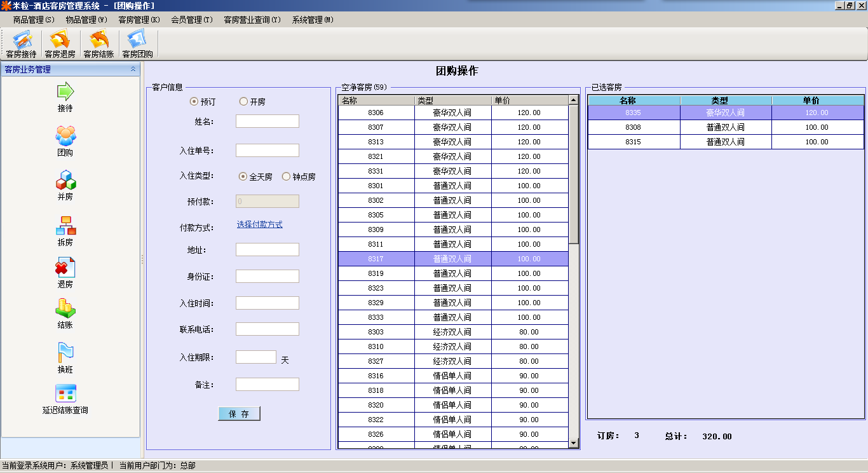Select the 钟点房 check-in type

tap(286, 177)
